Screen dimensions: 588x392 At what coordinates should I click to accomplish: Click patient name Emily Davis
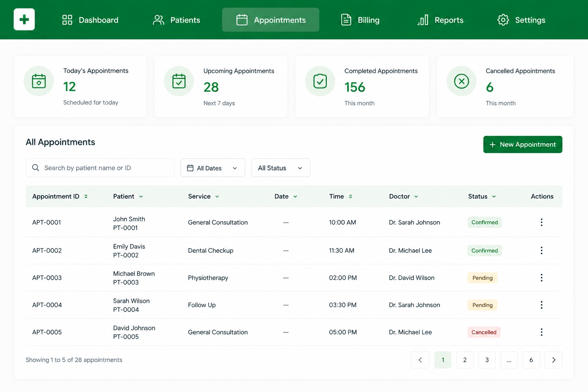click(129, 247)
